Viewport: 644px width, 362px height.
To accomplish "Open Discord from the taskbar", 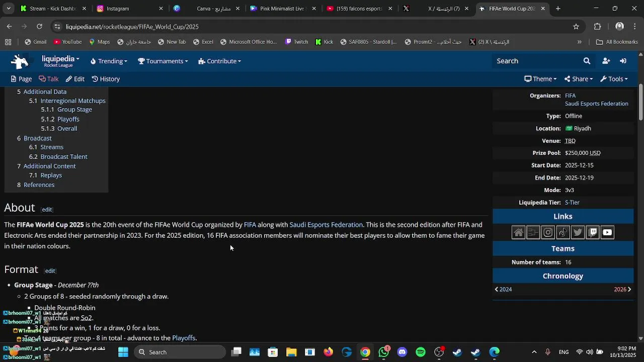I will click(x=402, y=352).
